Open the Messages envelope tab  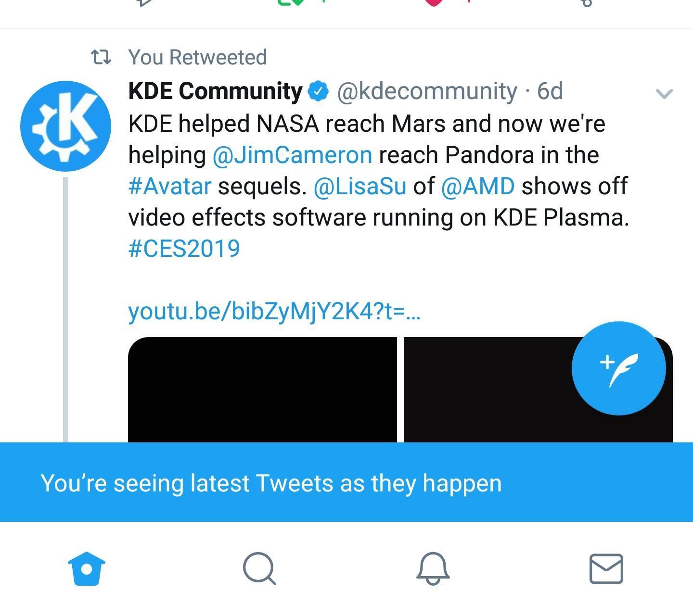[606, 568]
